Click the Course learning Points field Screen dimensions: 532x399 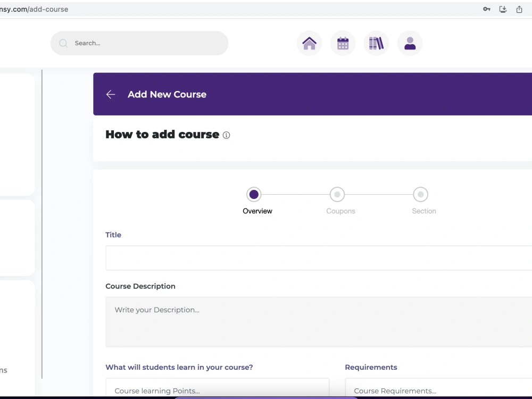tap(218, 388)
